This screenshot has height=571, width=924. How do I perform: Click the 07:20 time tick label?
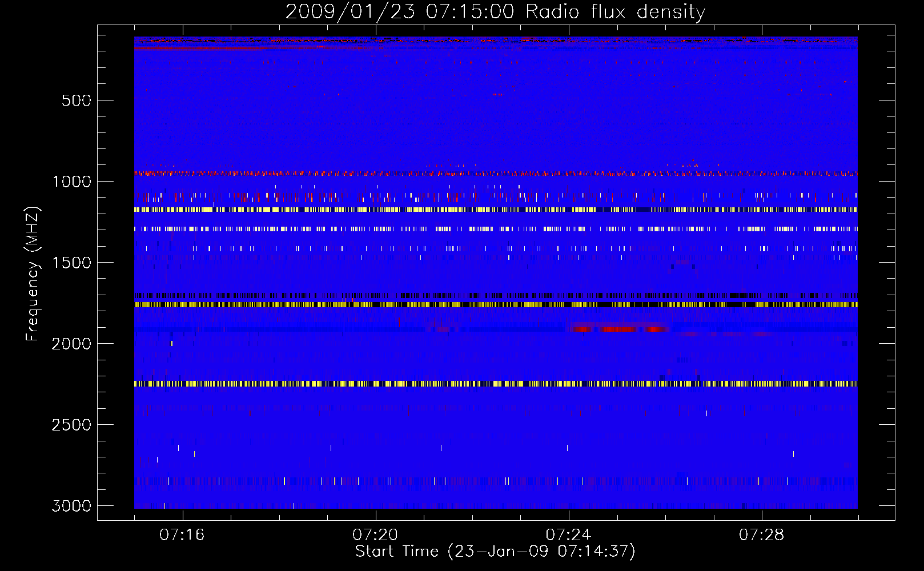(x=375, y=534)
